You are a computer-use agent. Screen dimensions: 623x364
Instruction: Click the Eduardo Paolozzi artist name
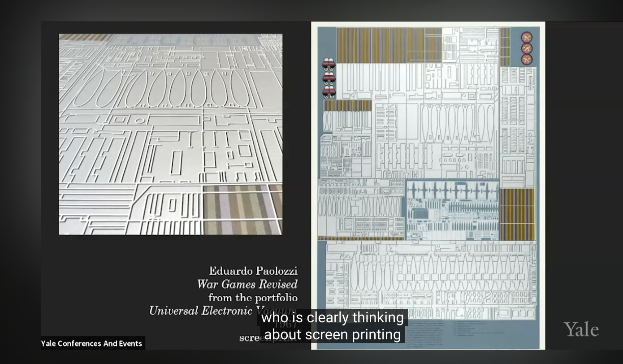coord(253,271)
